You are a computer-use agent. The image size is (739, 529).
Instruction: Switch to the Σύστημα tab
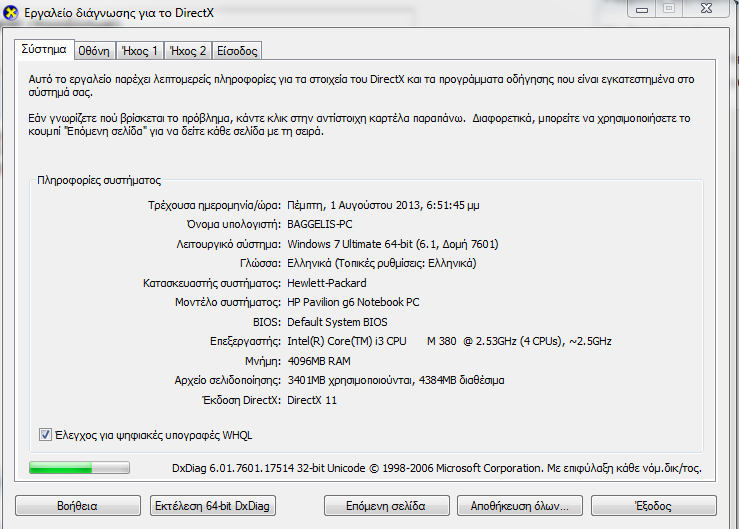[44, 50]
